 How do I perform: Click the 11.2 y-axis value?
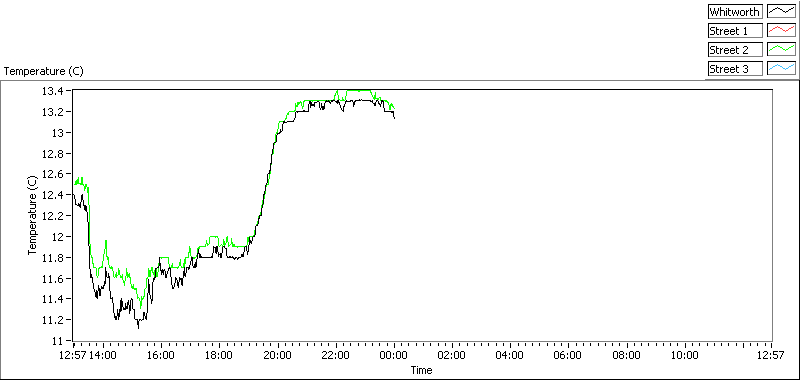coord(52,320)
